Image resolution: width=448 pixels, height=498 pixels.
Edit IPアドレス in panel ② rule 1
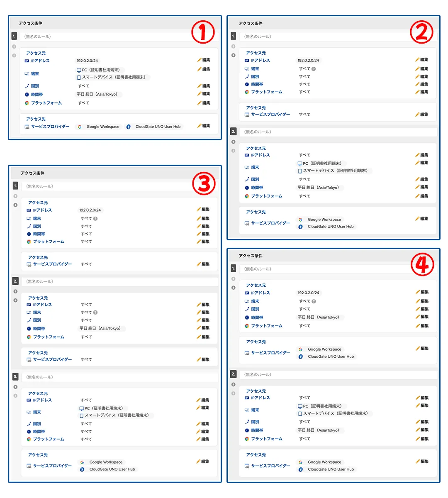pos(422,60)
